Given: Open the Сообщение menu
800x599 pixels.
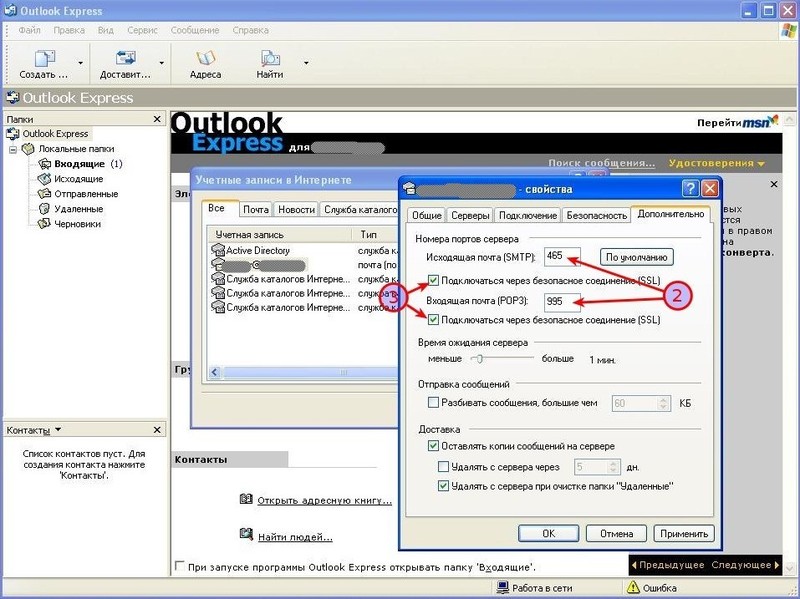Looking at the screenshot, I should coord(195,30).
